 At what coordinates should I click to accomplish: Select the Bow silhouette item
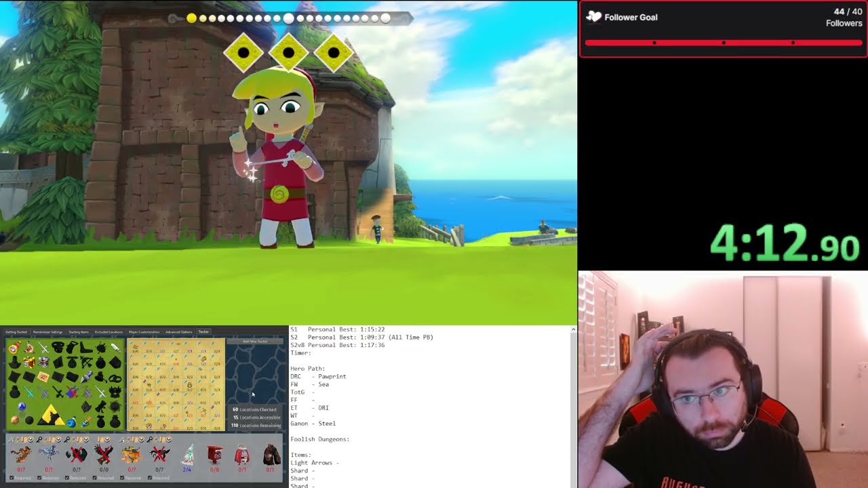coord(87,362)
